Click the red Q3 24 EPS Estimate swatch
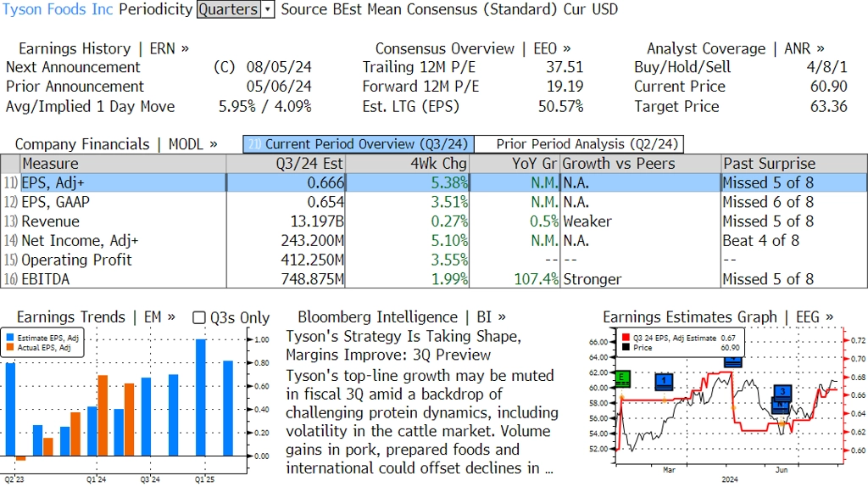The width and height of the screenshot is (868, 487). [x=626, y=338]
